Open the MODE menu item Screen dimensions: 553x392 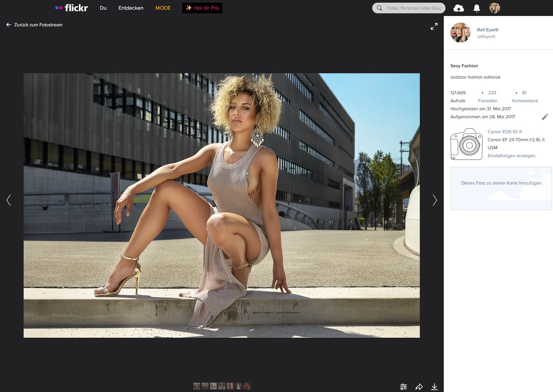pos(163,8)
